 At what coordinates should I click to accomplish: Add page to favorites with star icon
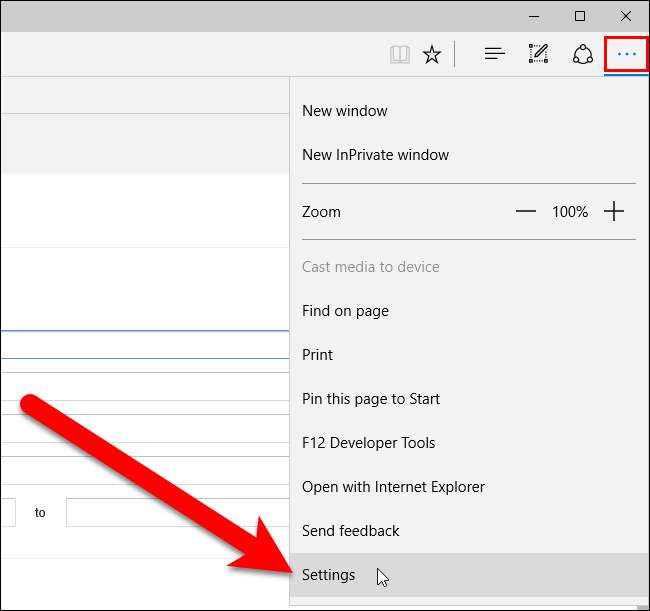coord(432,55)
